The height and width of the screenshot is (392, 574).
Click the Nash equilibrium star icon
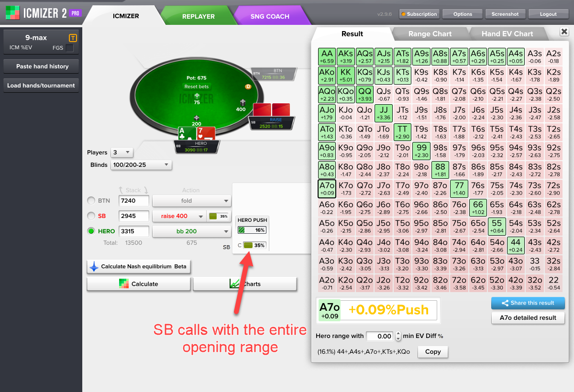[x=94, y=266]
